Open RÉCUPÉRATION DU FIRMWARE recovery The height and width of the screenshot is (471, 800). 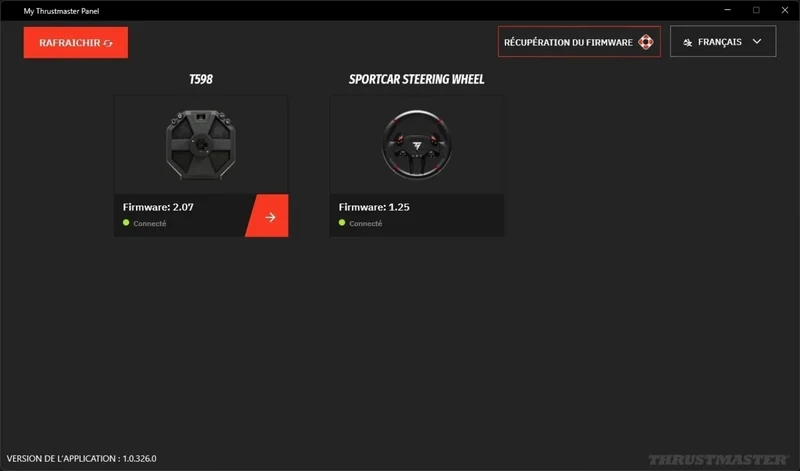(x=579, y=42)
